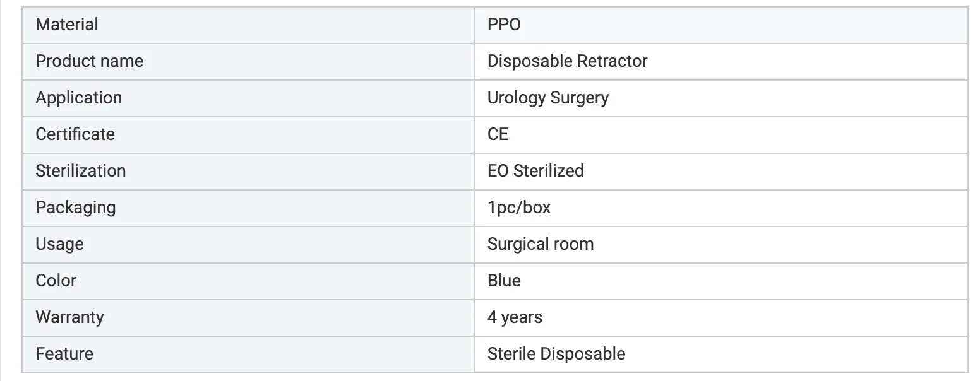980x381 pixels.
Task: Click the CE certificate value
Action: point(498,134)
